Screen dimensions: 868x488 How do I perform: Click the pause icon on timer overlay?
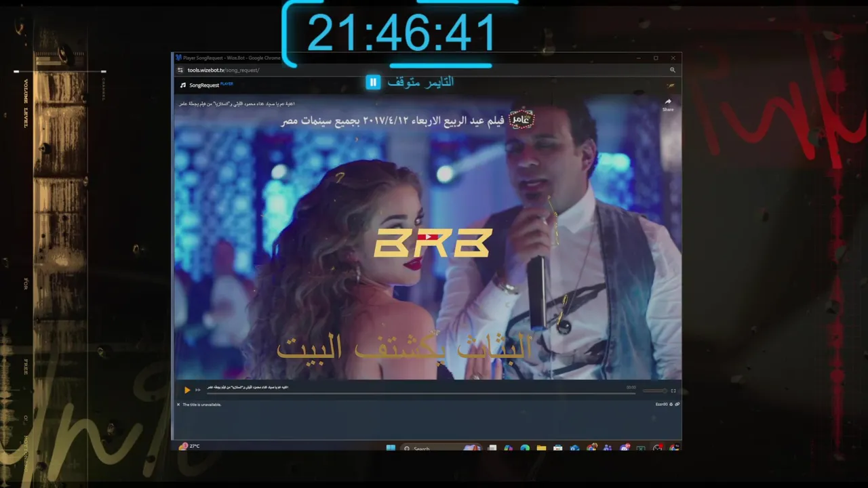[x=373, y=82]
